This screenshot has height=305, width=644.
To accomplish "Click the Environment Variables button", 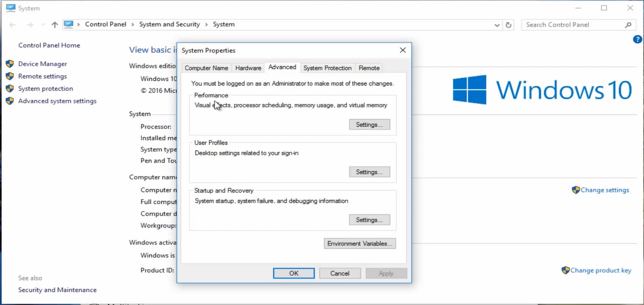I will click(360, 244).
